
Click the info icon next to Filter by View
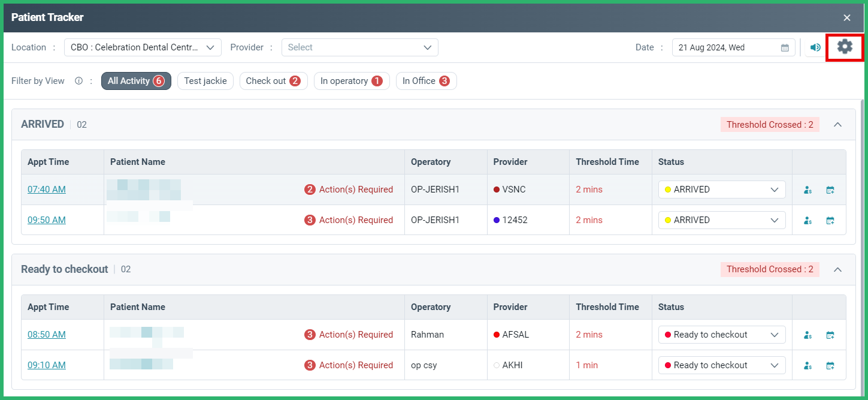click(x=78, y=80)
